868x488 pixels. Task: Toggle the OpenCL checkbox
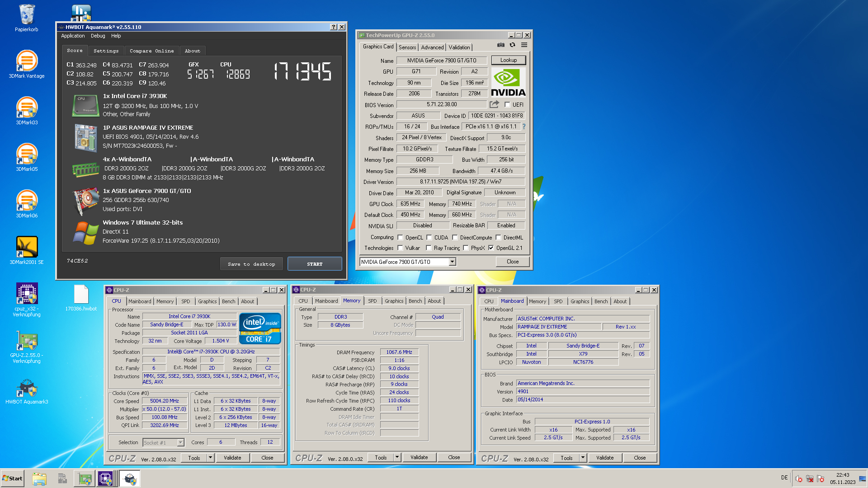(x=400, y=238)
